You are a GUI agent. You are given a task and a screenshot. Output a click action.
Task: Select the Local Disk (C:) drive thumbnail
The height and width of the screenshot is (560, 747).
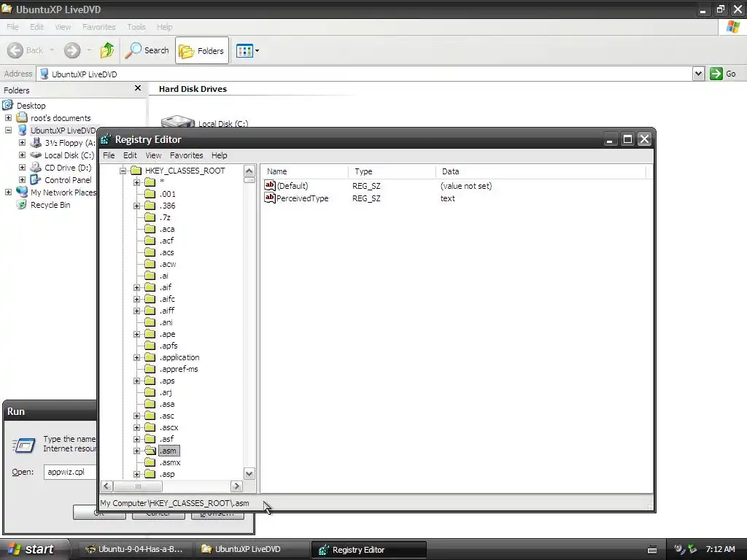[x=177, y=121]
